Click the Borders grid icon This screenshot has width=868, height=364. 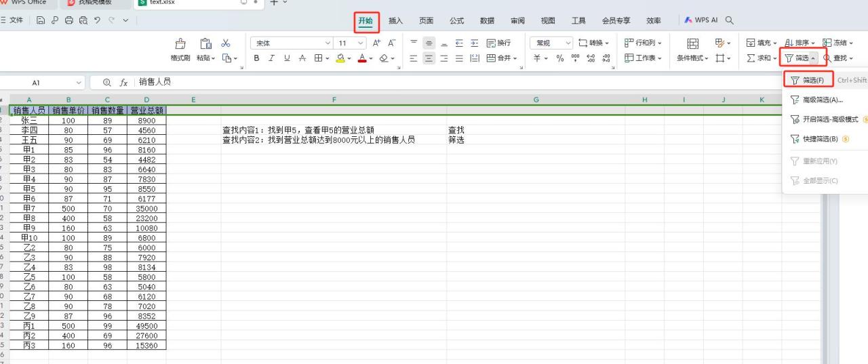[317, 58]
